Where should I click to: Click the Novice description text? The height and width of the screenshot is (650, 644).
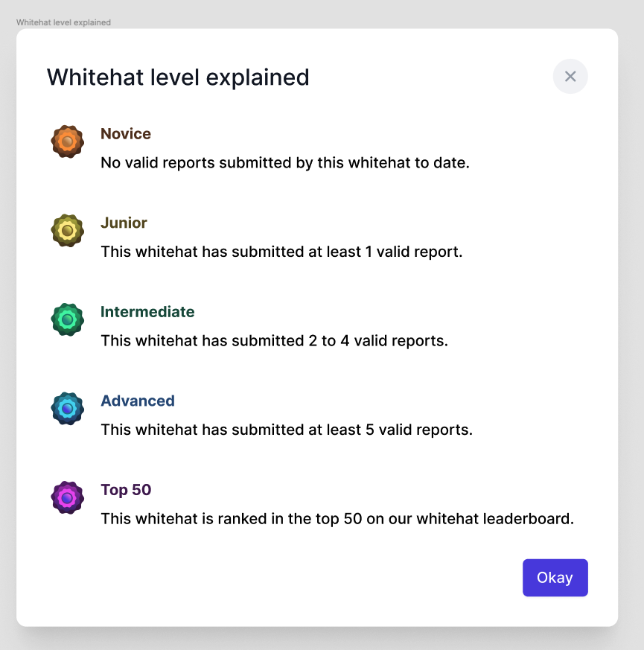(x=285, y=162)
